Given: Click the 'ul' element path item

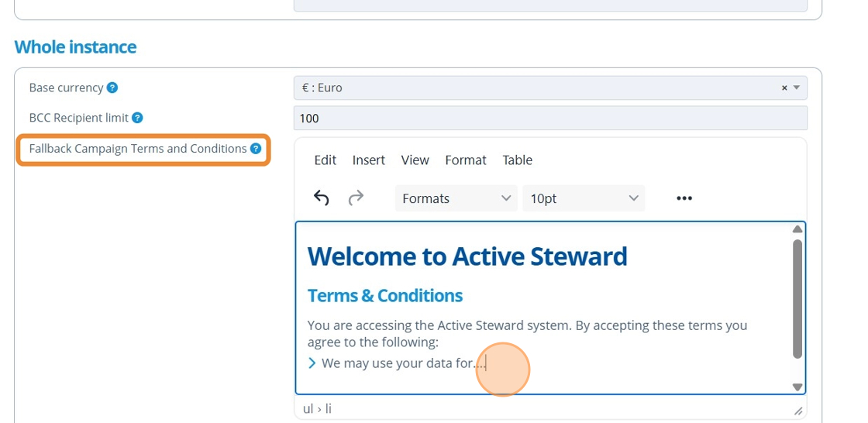Looking at the screenshot, I should coord(308,409).
